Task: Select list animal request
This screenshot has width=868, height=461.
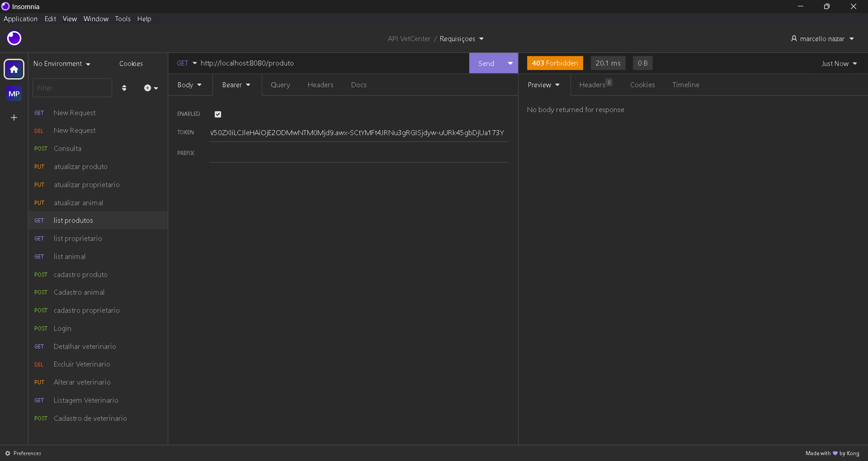Action: point(98,257)
